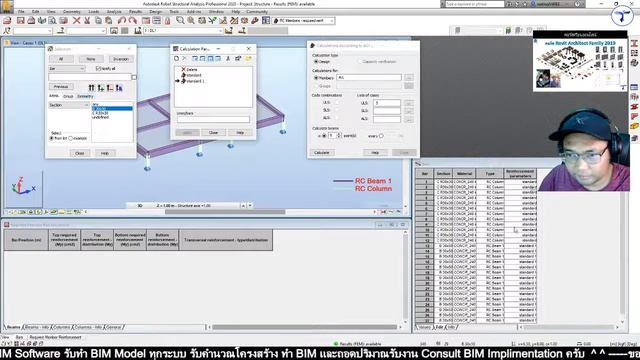Click the wrench Job Preferences icon
Screen dimensions: 640x360
coord(255,20)
